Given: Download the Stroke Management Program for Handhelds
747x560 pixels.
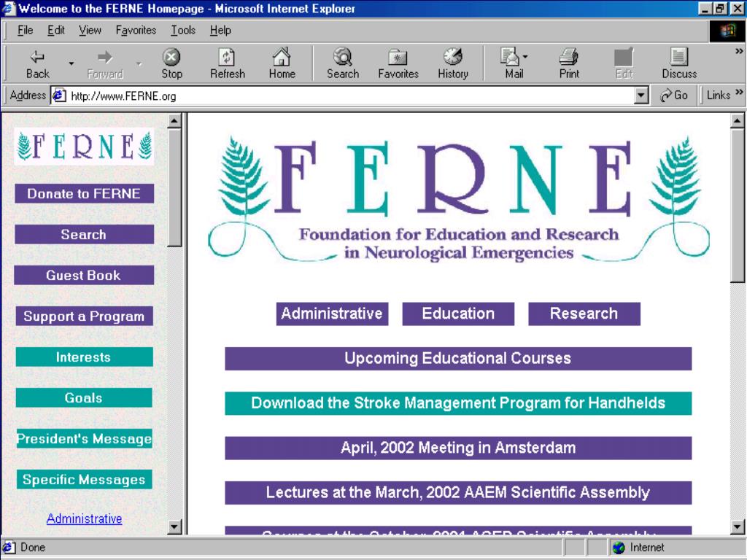Looking at the screenshot, I should pos(458,403).
